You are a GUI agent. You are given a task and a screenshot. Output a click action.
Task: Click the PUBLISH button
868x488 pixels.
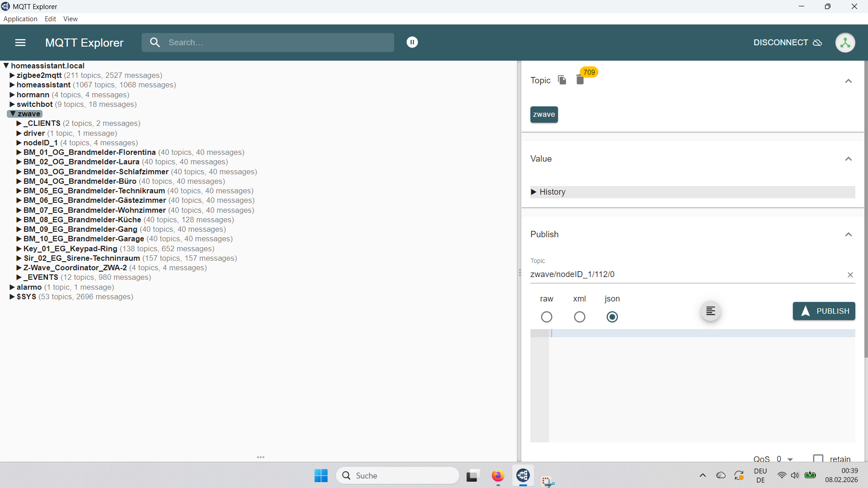tap(824, 311)
